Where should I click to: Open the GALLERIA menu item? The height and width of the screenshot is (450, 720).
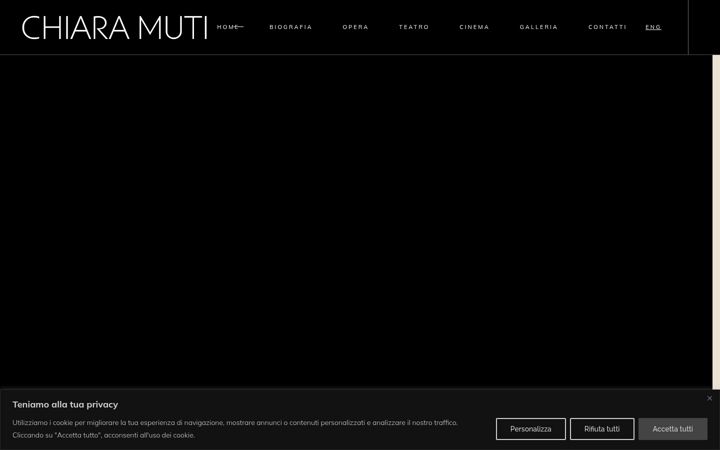pos(539,27)
